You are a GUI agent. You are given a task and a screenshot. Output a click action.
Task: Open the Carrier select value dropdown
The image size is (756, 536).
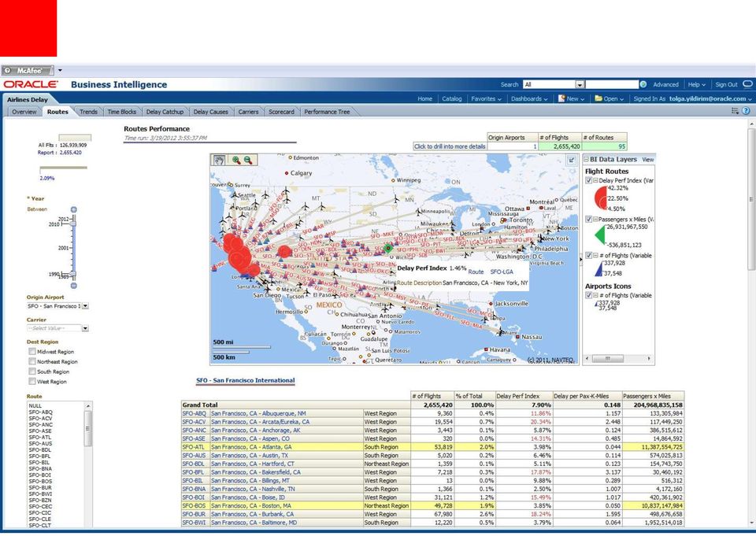(x=85, y=328)
